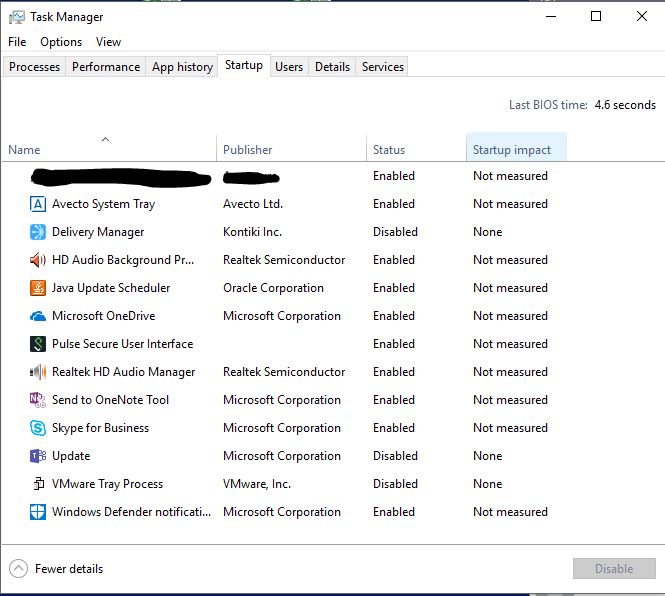The height and width of the screenshot is (596, 665).
Task: Click the Delivery Manager blue icon
Action: (38, 232)
